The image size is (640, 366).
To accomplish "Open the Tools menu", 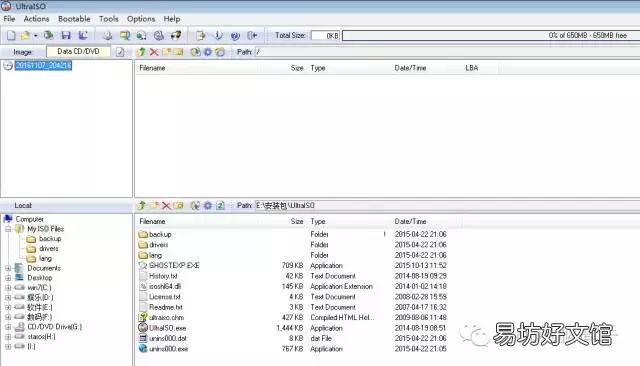I will pyautogui.click(x=109, y=19).
